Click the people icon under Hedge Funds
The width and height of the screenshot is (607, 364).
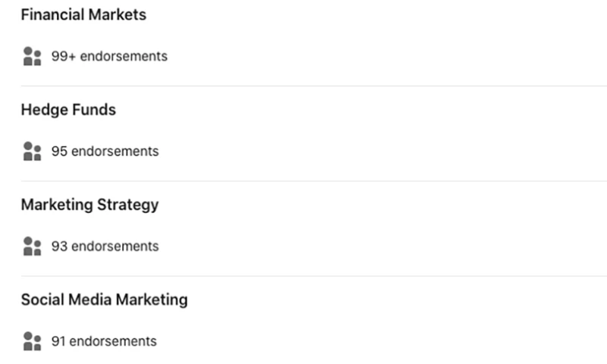[31, 151]
